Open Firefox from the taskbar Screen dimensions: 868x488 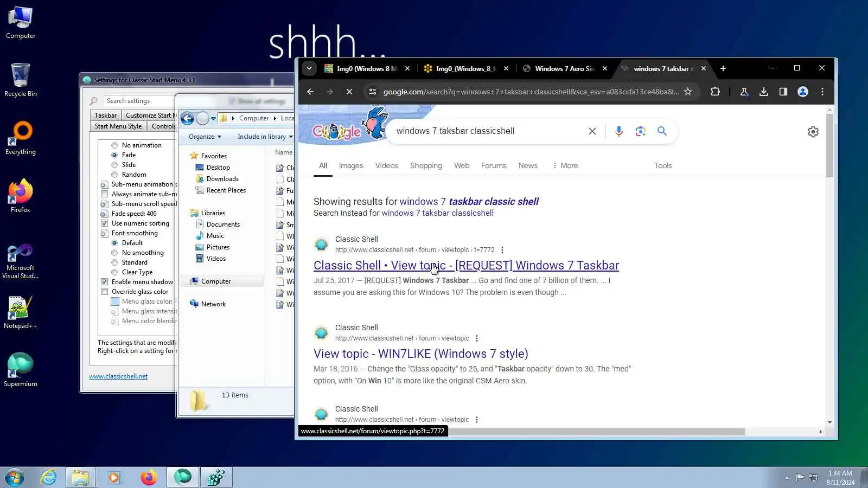click(149, 478)
